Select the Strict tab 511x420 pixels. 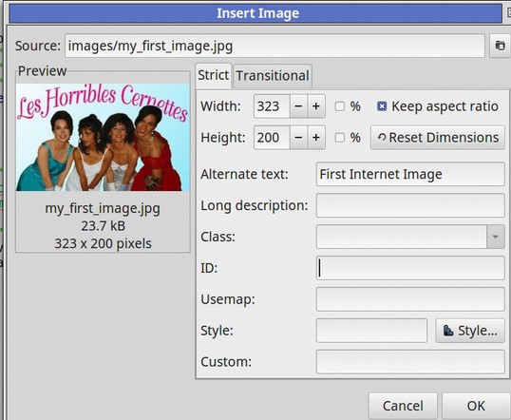coord(214,75)
